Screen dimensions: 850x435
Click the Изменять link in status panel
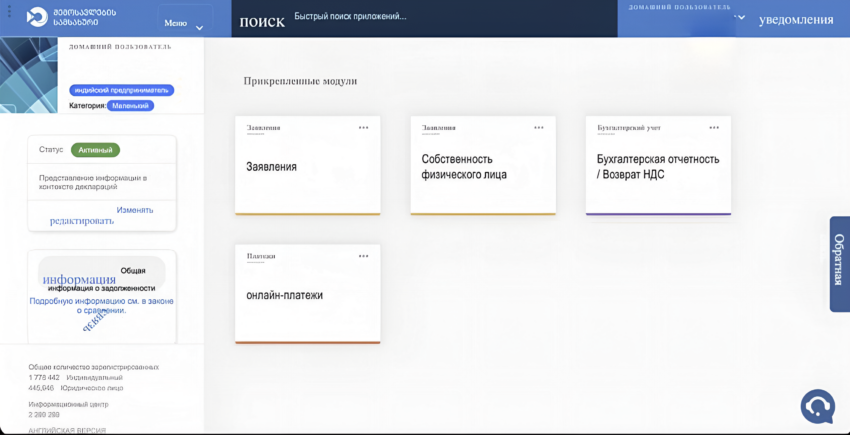click(x=135, y=210)
